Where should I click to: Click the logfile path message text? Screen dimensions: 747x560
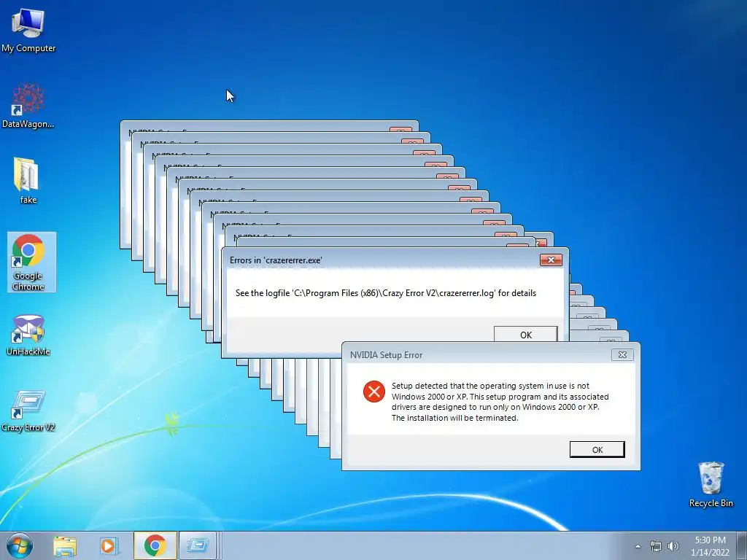point(386,293)
